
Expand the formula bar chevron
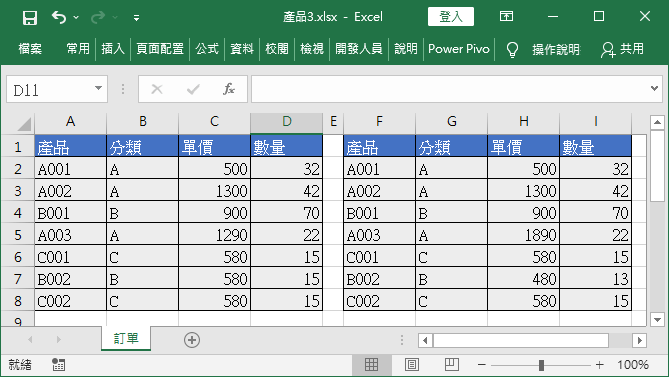point(654,89)
